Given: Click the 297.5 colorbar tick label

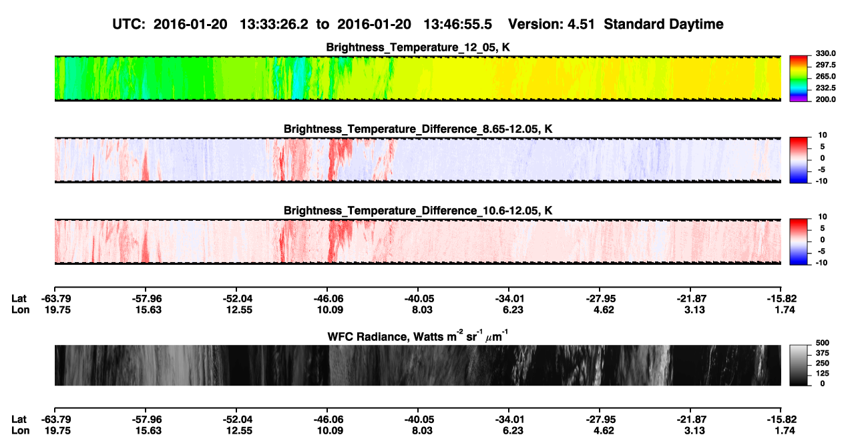Looking at the screenshot, I should coord(827,65).
